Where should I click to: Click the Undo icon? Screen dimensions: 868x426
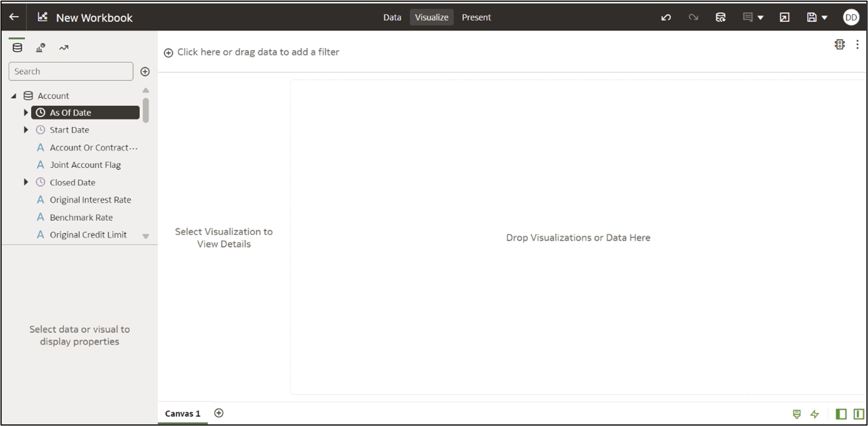click(x=666, y=17)
